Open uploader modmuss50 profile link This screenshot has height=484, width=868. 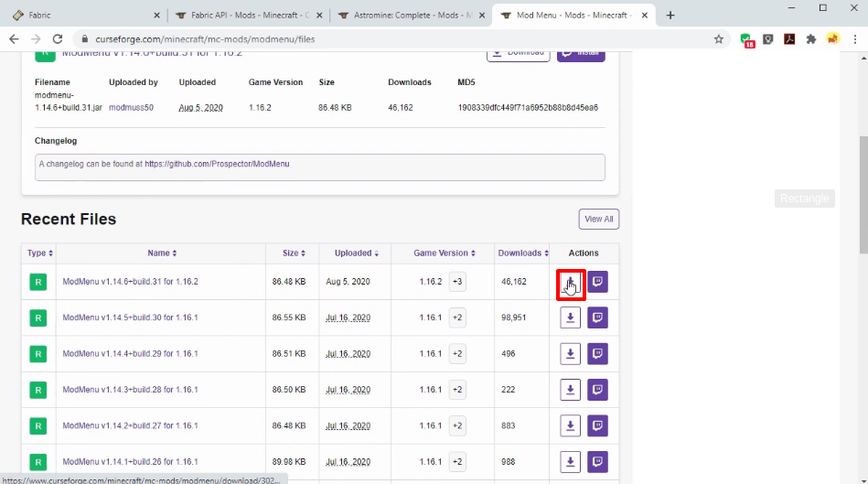pos(131,107)
